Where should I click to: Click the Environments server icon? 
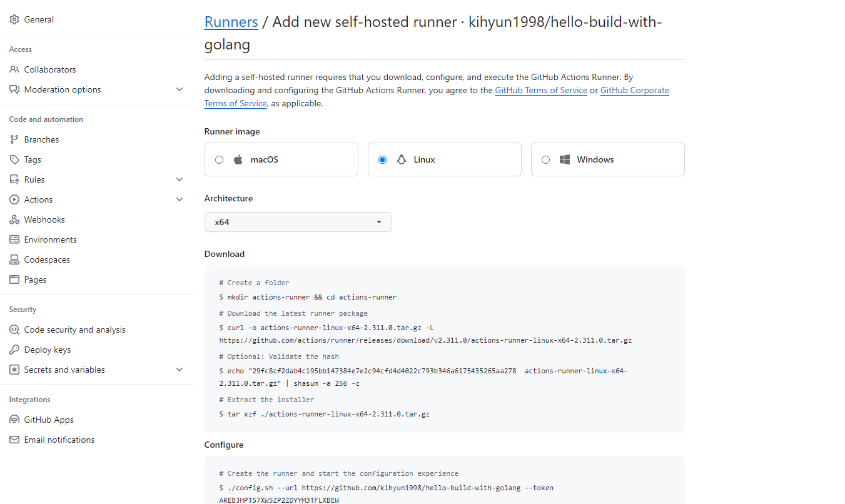(14, 239)
